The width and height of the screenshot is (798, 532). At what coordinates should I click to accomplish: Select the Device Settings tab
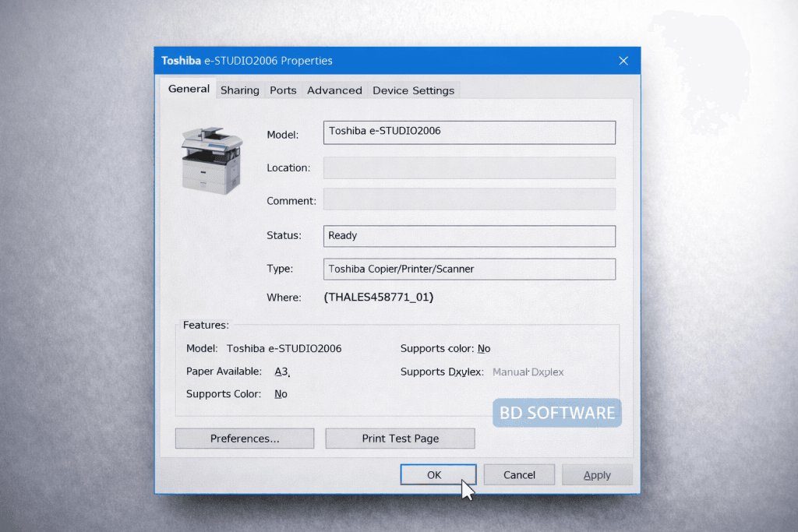tap(413, 90)
